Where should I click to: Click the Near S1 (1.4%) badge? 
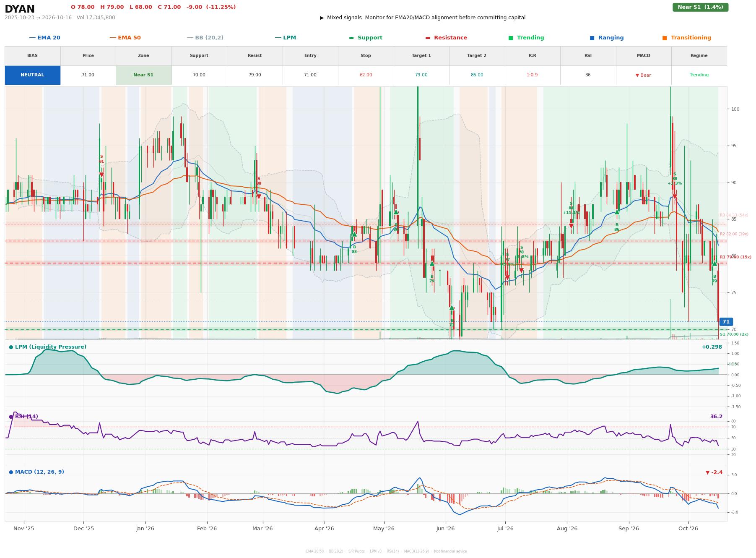700,7
